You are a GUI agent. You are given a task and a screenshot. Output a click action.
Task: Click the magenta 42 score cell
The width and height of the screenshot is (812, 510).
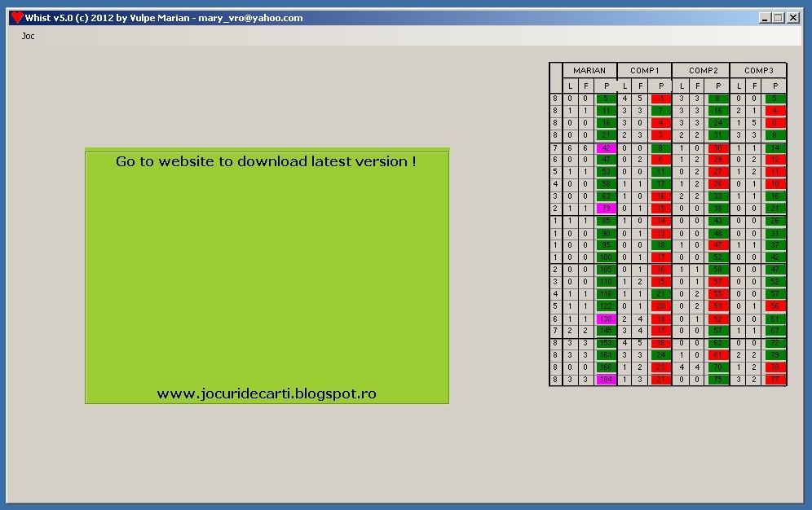606,148
